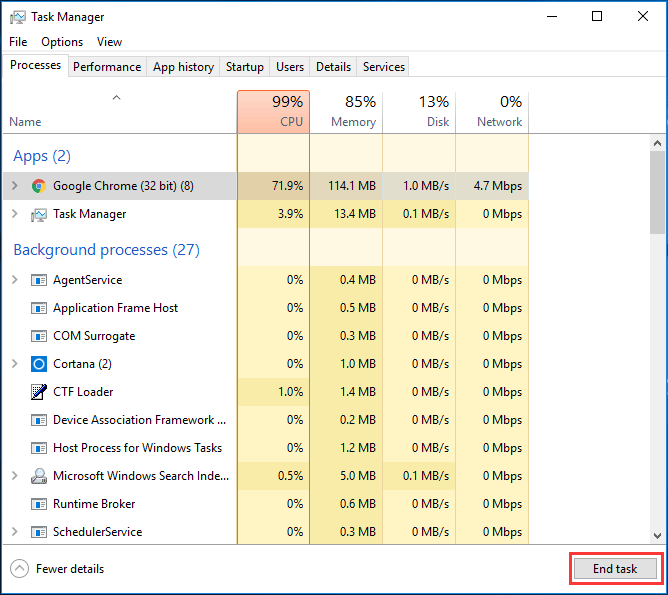Screen dimensions: 668x595
Task: Click the scrollbar down arrow
Action: coord(657,535)
